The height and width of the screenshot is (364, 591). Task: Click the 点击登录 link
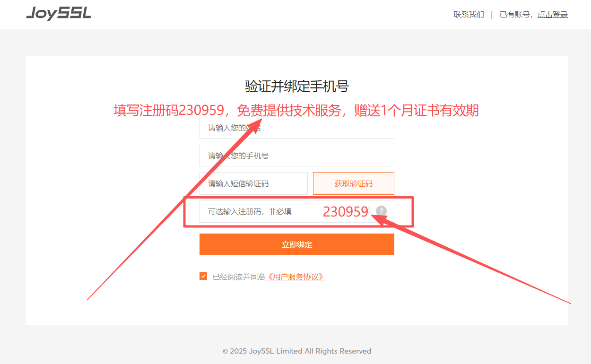point(553,15)
